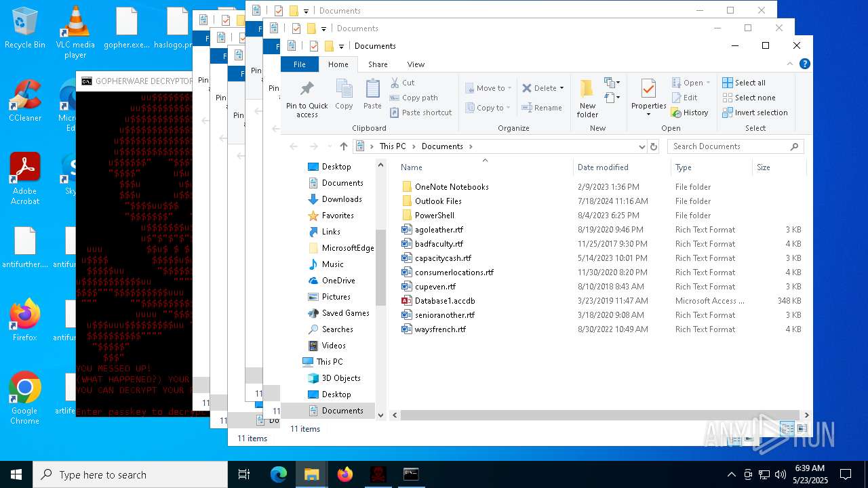Select Firefox desktop shortcut

tap(24, 320)
